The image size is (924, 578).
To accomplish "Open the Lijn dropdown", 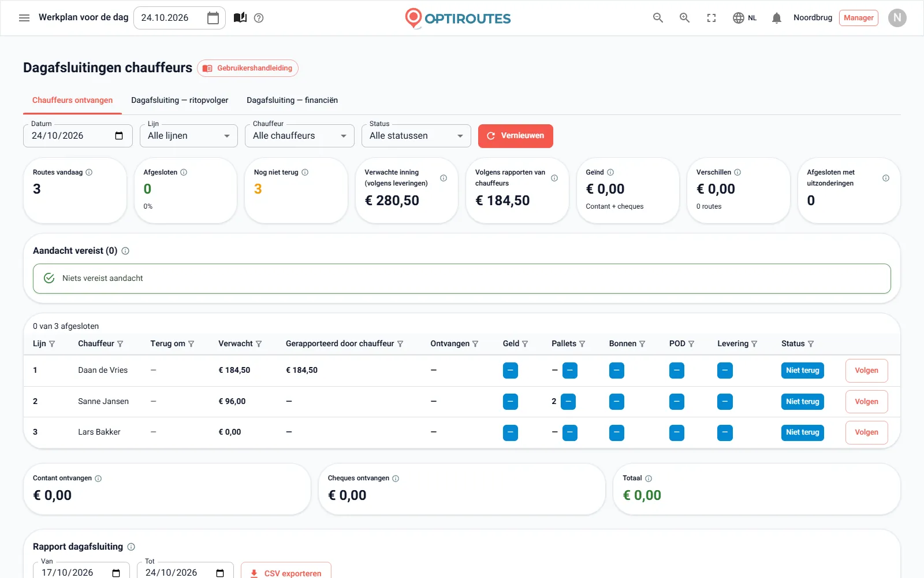I will (x=189, y=136).
